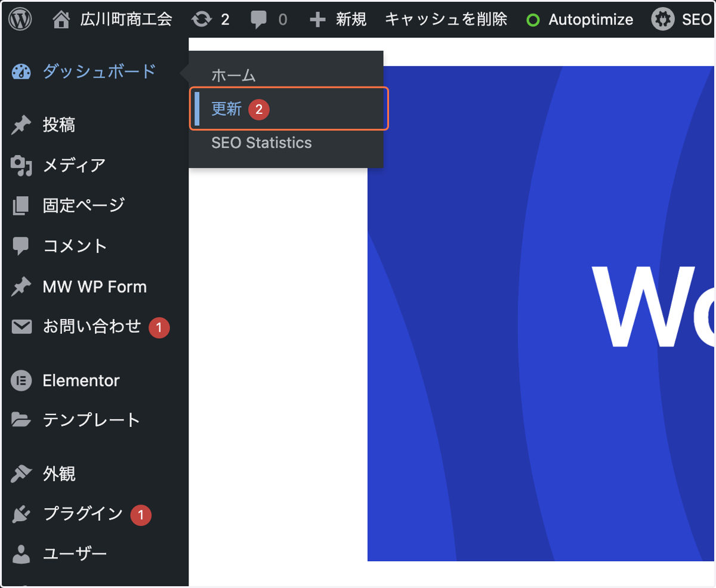
Task: Click the red 2 badge beside 更新
Action: coord(259,109)
